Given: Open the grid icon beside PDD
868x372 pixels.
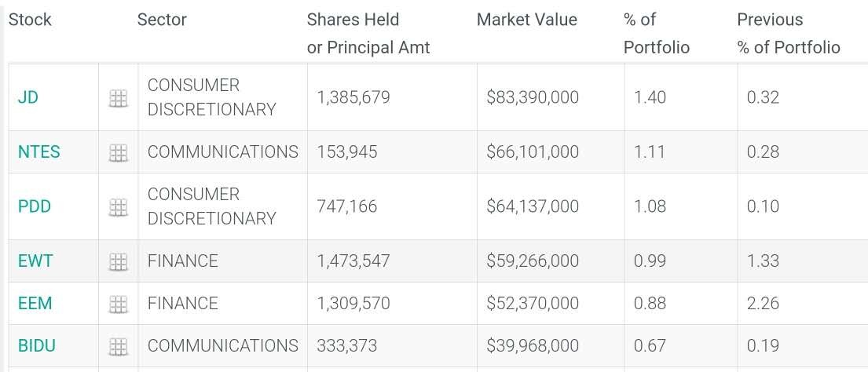Looking at the screenshot, I should tap(118, 207).
